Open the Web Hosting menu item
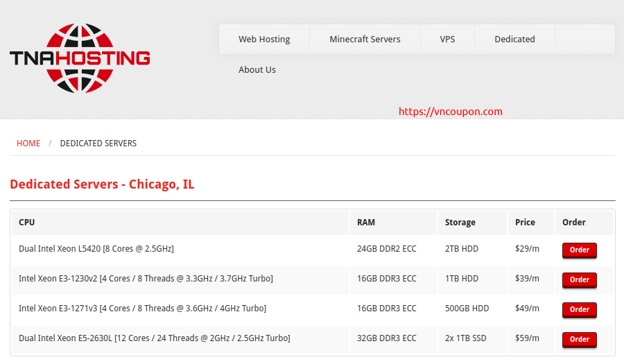The image size is (624, 364). click(x=264, y=40)
